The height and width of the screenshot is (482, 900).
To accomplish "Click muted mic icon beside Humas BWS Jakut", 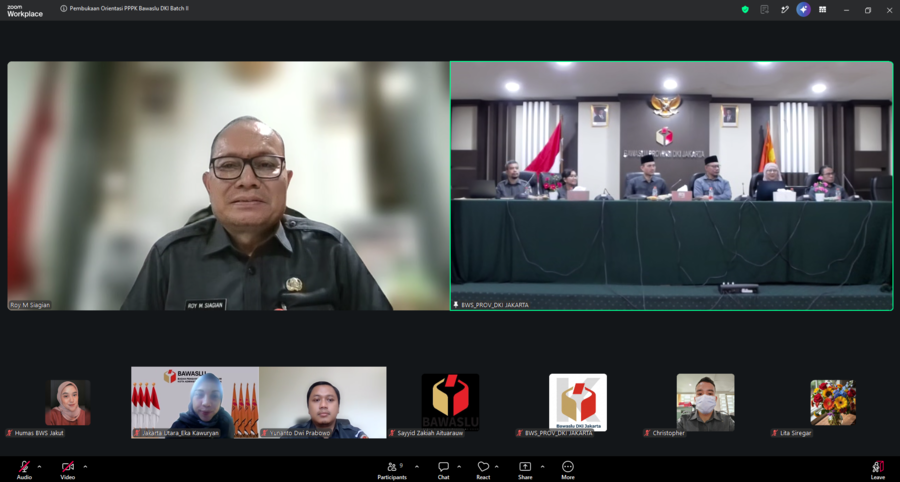I will [9, 433].
